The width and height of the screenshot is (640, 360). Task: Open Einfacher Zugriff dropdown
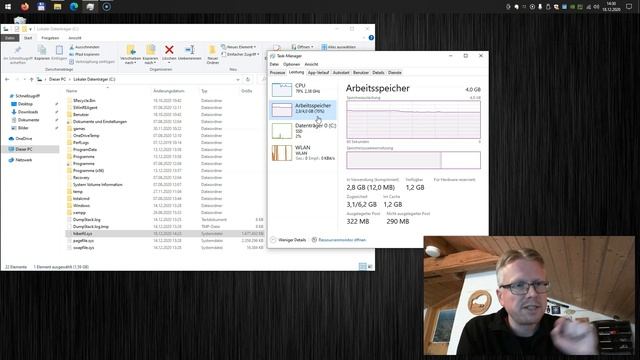pyautogui.click(x=240, y=54)
